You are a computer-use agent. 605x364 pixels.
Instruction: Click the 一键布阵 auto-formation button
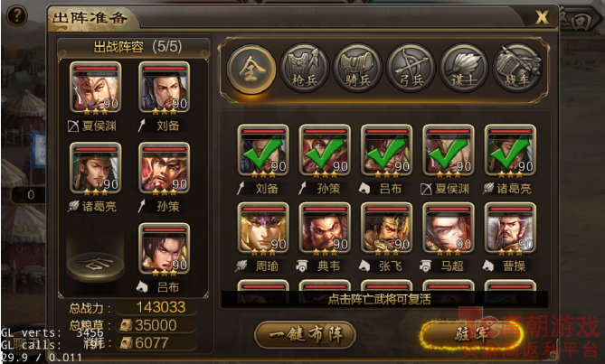305,334
